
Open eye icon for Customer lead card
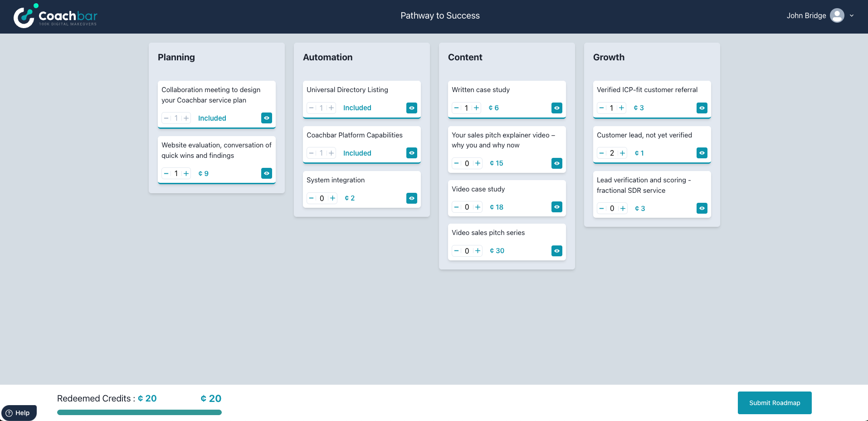tap(702, 153)
